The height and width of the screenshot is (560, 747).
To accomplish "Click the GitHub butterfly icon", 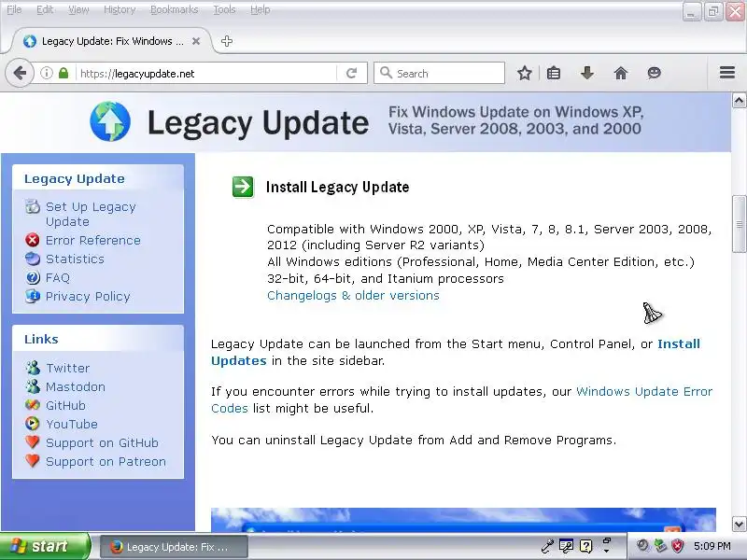I will tap(33, 405).
